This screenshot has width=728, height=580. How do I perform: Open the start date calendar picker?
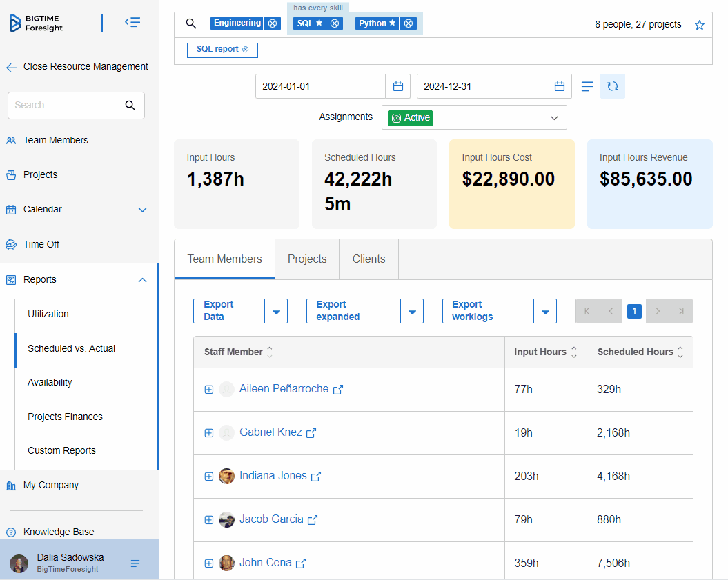(397, 86)
